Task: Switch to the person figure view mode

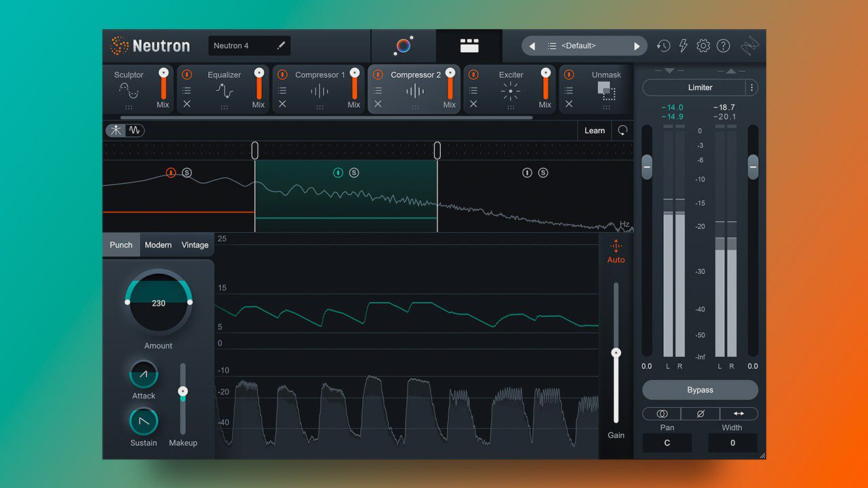Action: coord(116,130)
